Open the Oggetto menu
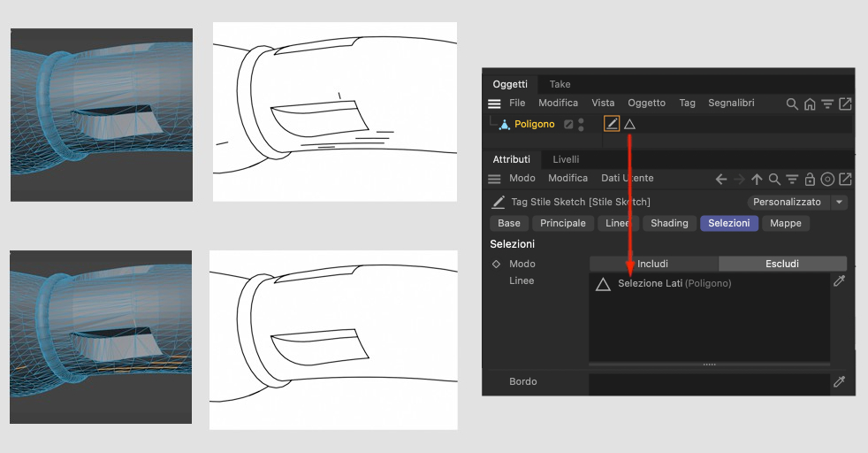Image resolution: width=868 pixels, height=453 pixels. pyautogui.click(x=646, y=103)
